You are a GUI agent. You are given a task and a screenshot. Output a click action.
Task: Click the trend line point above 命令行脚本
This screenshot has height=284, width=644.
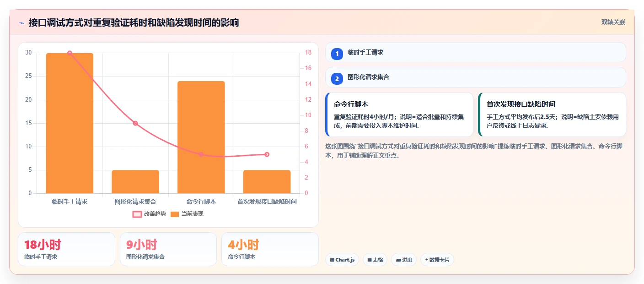coord(201,154)
